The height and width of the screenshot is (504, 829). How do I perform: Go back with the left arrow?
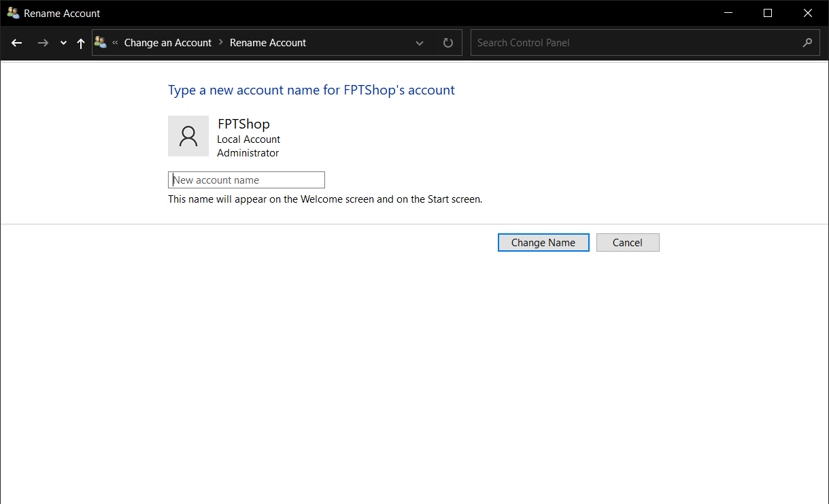pos(17,43)
